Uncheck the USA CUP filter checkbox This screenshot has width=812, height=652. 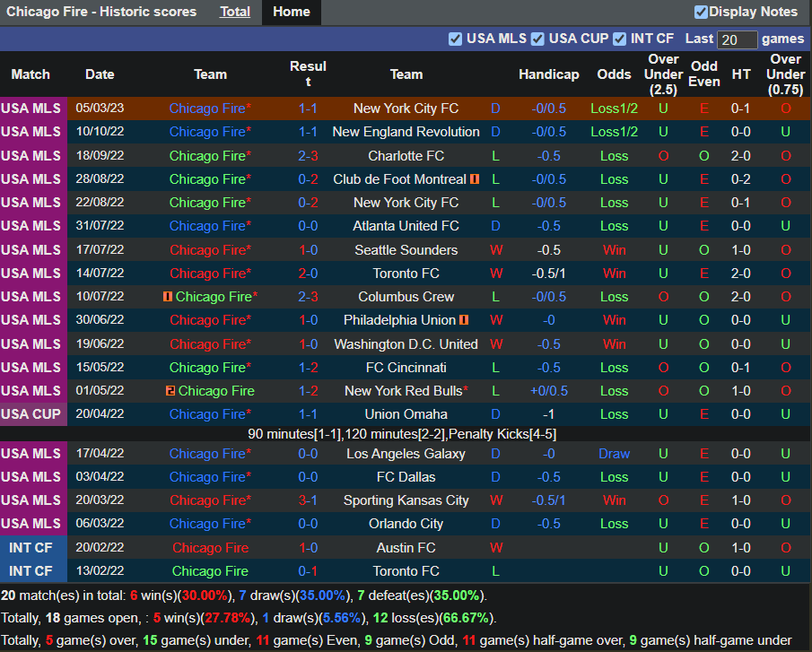537,39
